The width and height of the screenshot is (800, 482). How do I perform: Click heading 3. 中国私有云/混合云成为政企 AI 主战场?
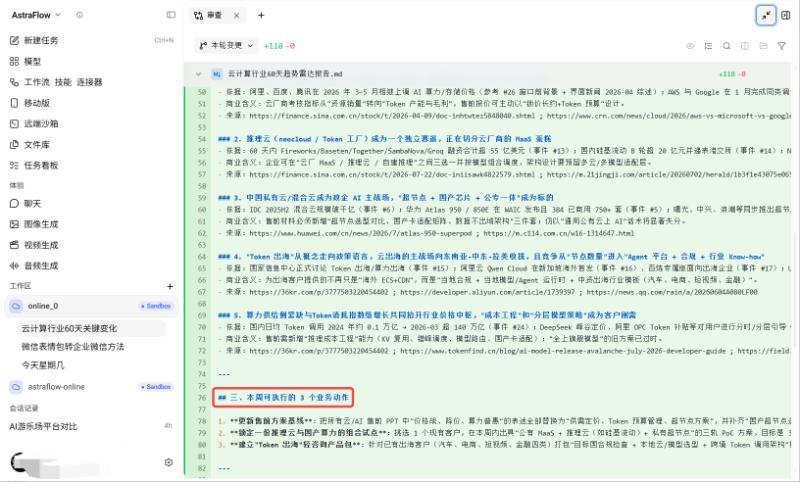coord(385,197)
